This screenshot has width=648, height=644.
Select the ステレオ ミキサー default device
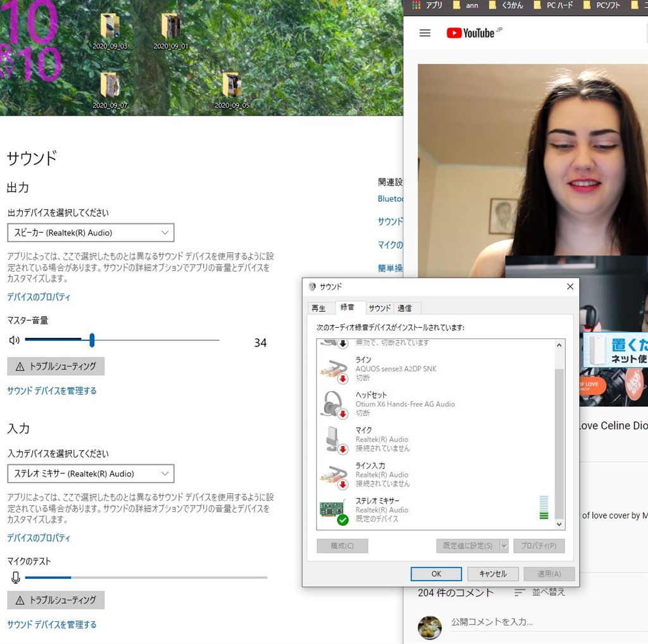pyautogui.click(x=435, y=510)
